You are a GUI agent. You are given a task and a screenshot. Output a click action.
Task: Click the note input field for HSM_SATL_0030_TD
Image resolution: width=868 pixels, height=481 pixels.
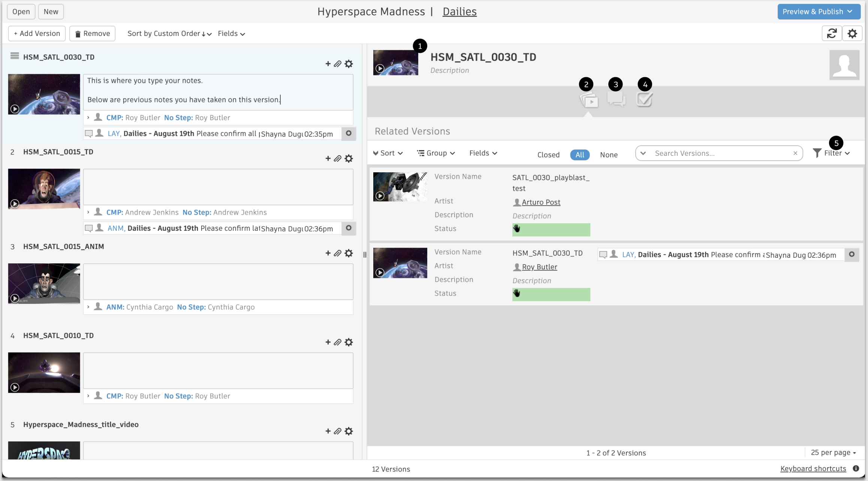[x=220, y=91]
